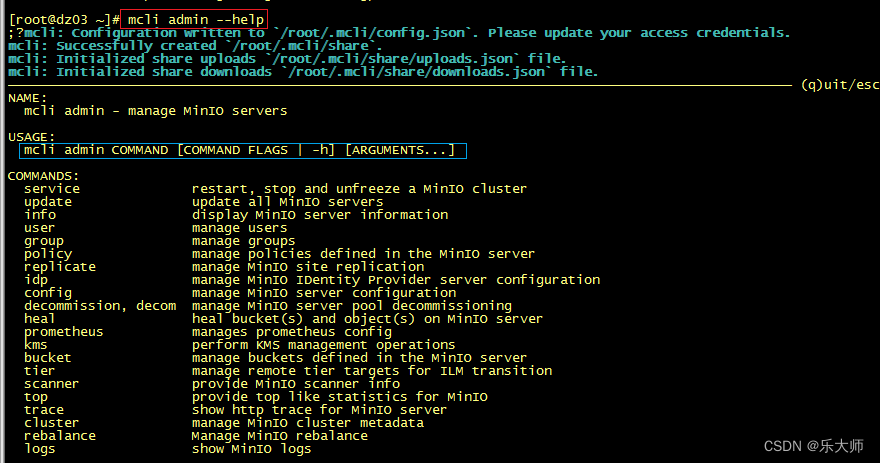Click the typed command 'mcli admin --help'

click(195, 20)
